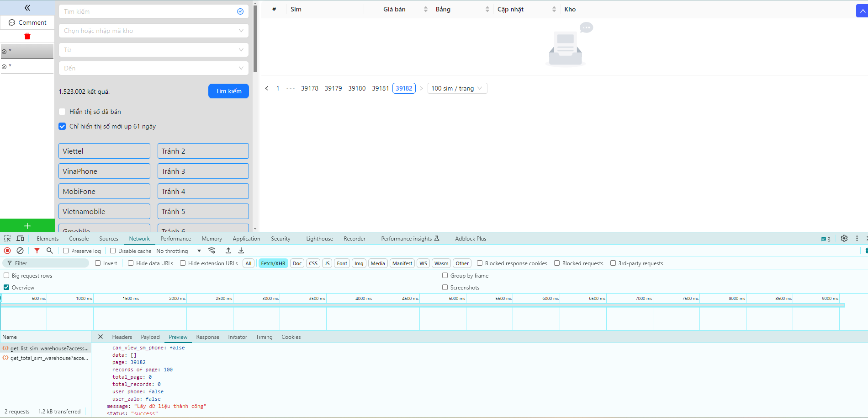Select the Viettel network filter
Screen dimensions: 868x418
[x=104, y=151]
